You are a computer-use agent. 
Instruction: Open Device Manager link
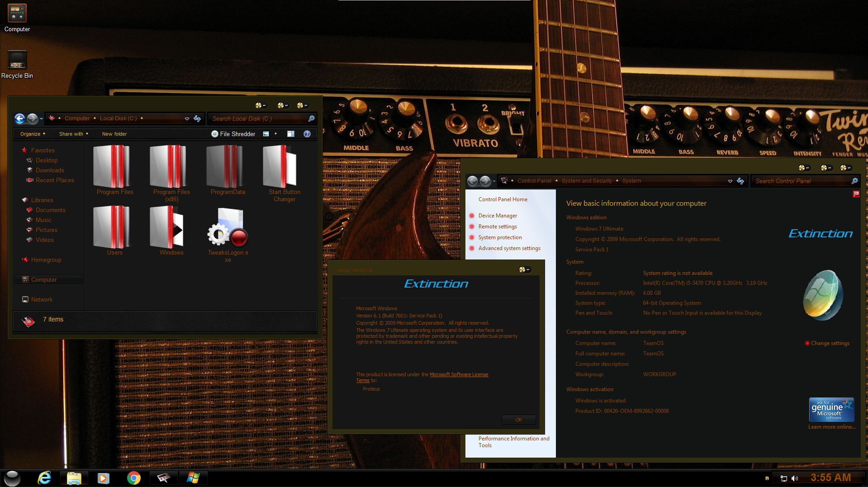498,216
